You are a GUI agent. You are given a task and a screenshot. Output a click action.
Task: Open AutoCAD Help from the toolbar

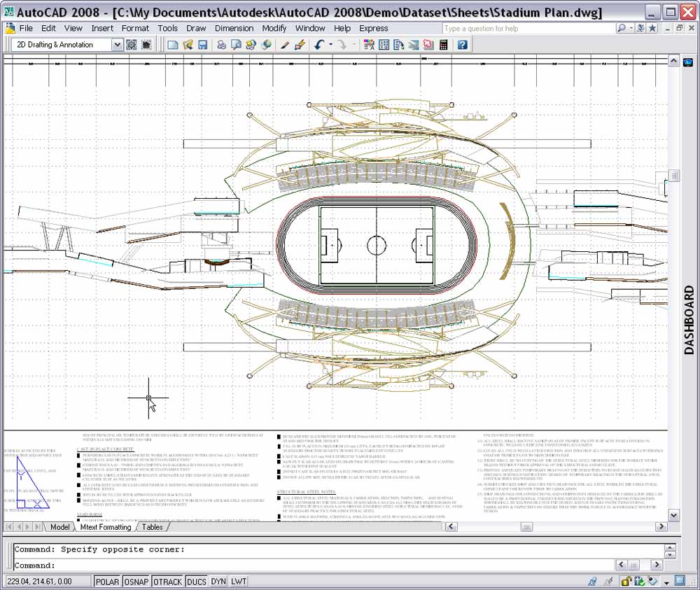coord(462,44)
